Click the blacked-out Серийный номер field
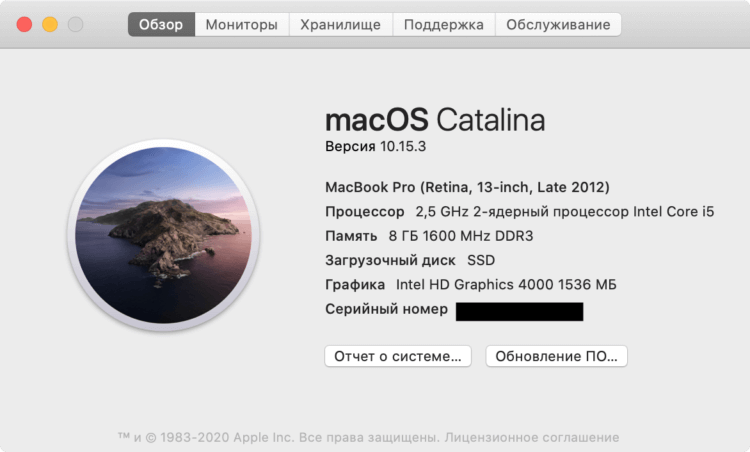This screenshot has height=452, width=750. 519,311
